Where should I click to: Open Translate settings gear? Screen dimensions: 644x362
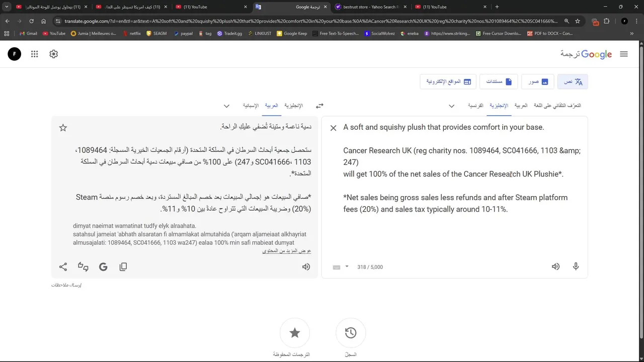click(x=54, y=54)
